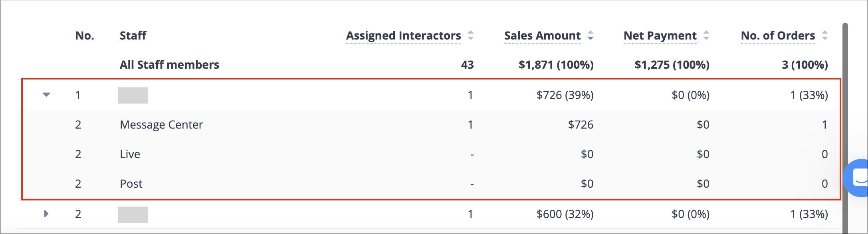Click the vertical scrollbar on the right
Screen dimensions: 868x234
pos(845,128)
